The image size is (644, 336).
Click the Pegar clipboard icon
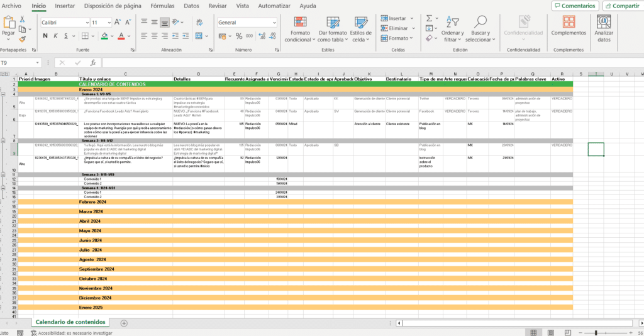click(x=8, y=23)
